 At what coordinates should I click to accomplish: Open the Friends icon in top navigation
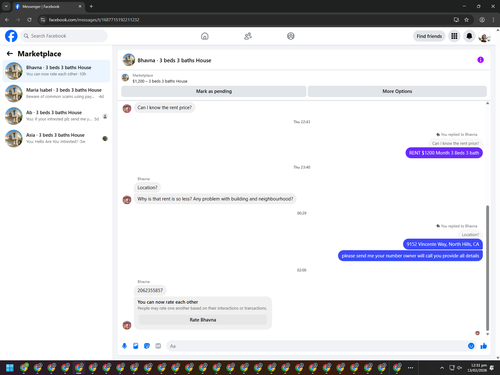(248, 36)
